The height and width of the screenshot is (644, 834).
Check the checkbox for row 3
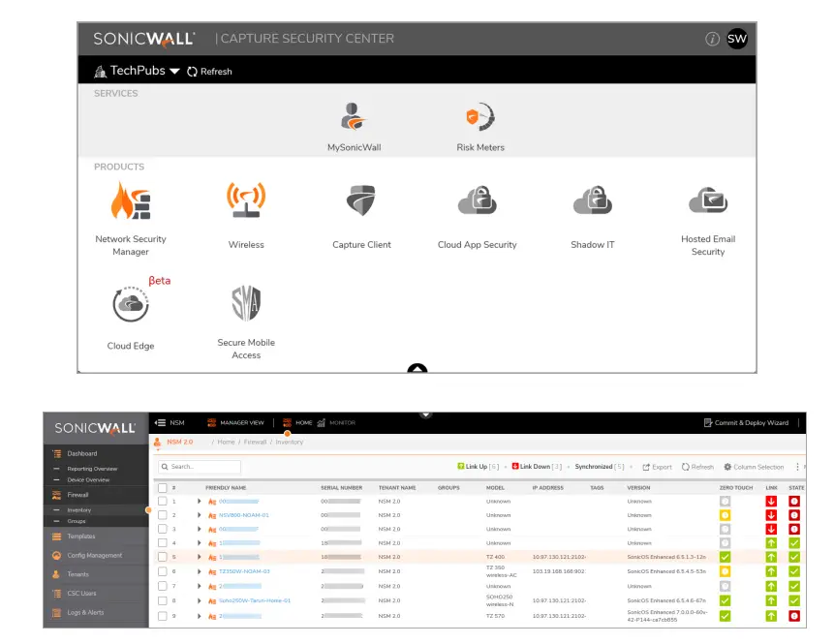(x=162, y=529)
